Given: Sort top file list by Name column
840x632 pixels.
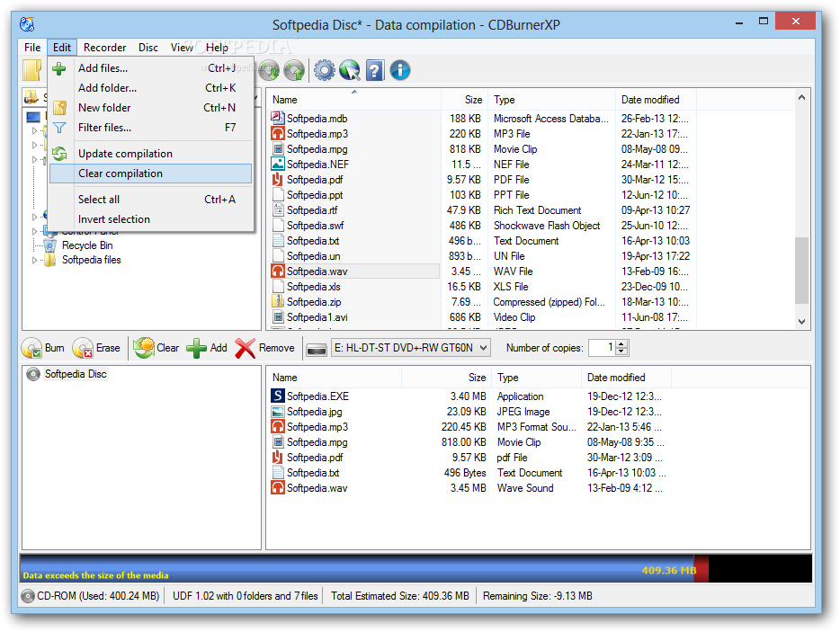Looking at the screenshot, I should (353, 100).
